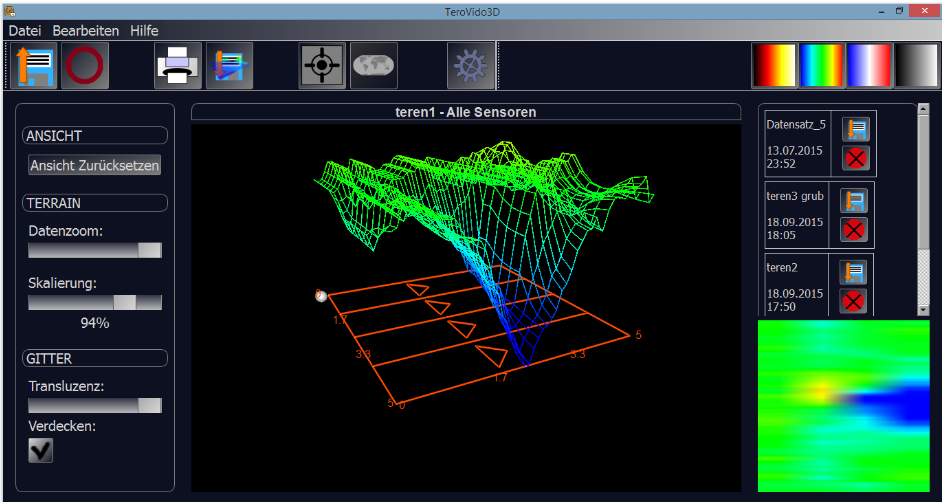Screen dimensions: 943x502
Task: Click the export data toolbar icon
Action: click(x=229, y=66)
